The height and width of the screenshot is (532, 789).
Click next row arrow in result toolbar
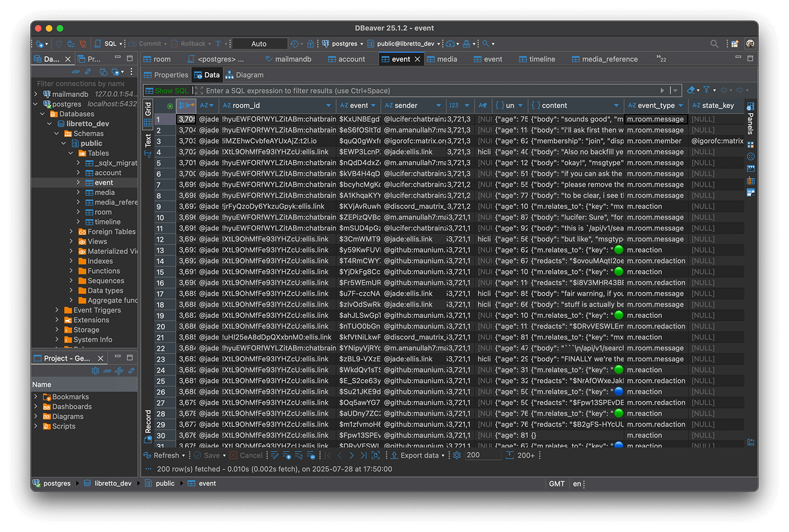[x=351, y=456]
